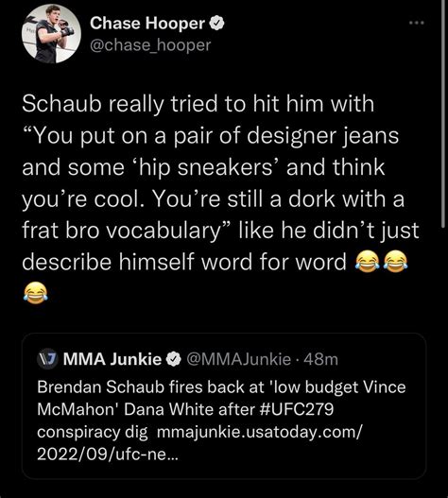This screenshot has width=448, height=498.
Task: Open the MMA Junkie account name
Action: (112, 359)
